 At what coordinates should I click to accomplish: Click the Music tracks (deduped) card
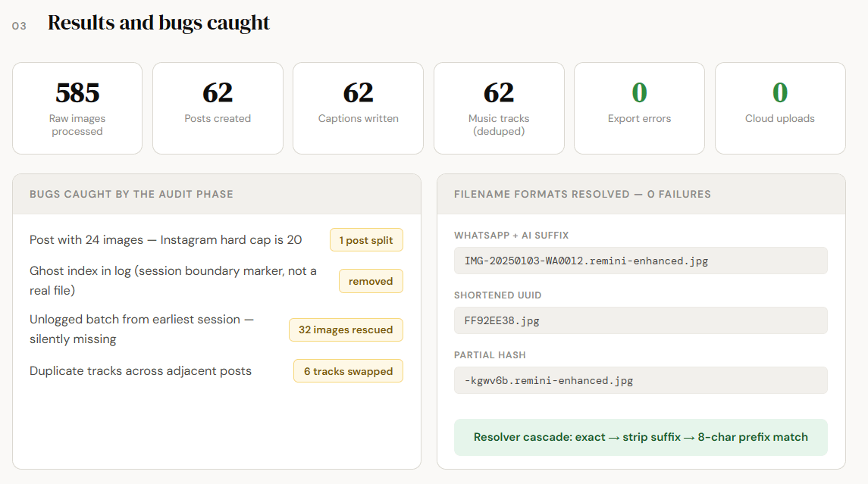pos(499,108)
